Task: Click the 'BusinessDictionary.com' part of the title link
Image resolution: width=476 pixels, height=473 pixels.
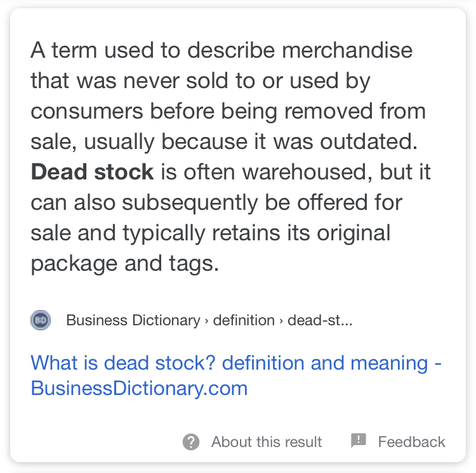Action: (x=139, y=387)
